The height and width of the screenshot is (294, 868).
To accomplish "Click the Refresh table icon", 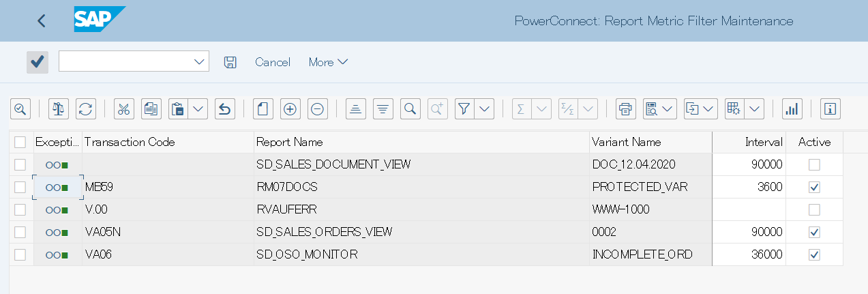I will [x=86, y=108].
